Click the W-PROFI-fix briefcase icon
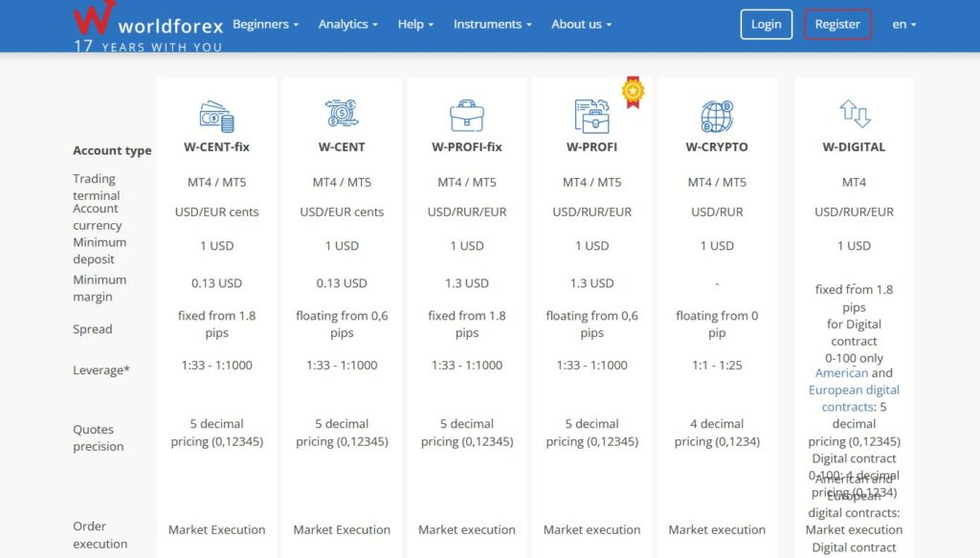The image size is (980, 558). pos(467,116)
